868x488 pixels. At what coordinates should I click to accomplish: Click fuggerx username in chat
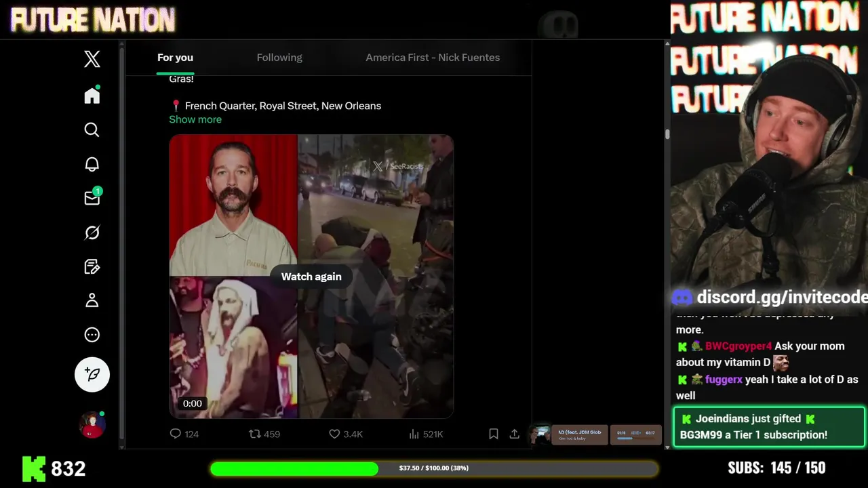coord(724,380)
